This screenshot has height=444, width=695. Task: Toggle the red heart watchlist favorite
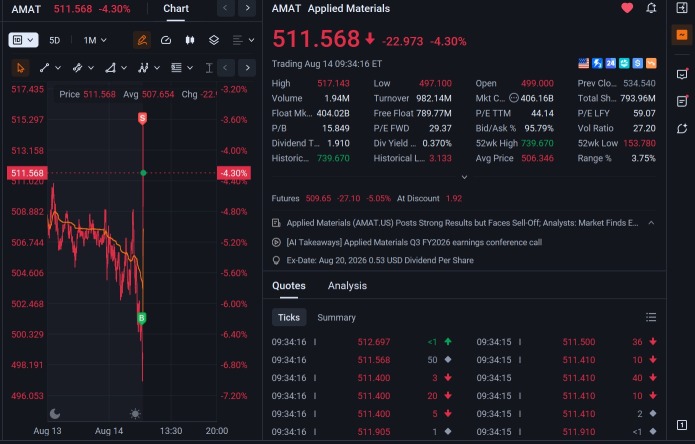click(627, 8)
